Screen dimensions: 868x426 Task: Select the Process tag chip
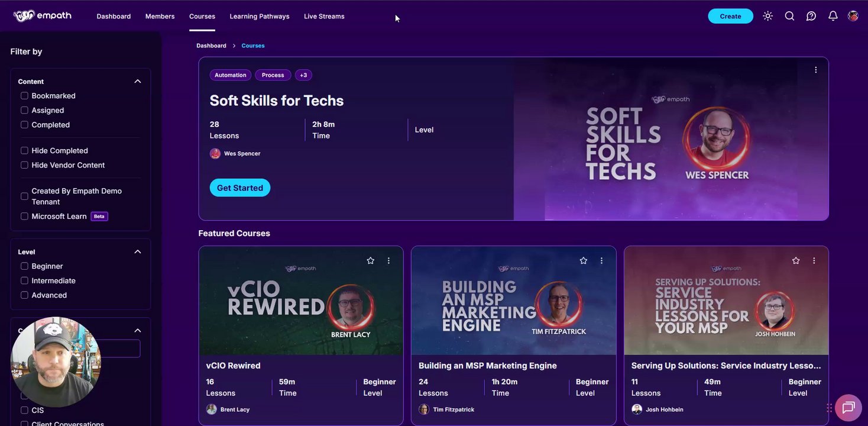coord(273,75)
